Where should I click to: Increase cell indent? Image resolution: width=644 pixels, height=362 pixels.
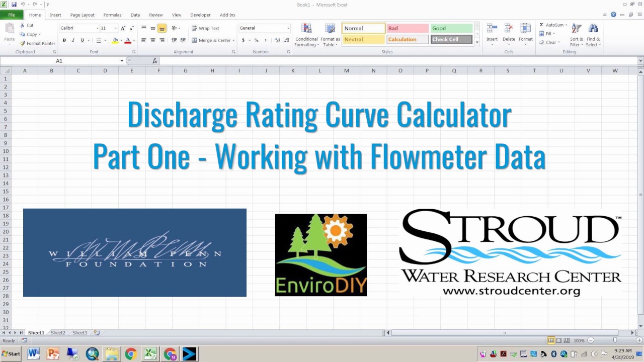183,40
